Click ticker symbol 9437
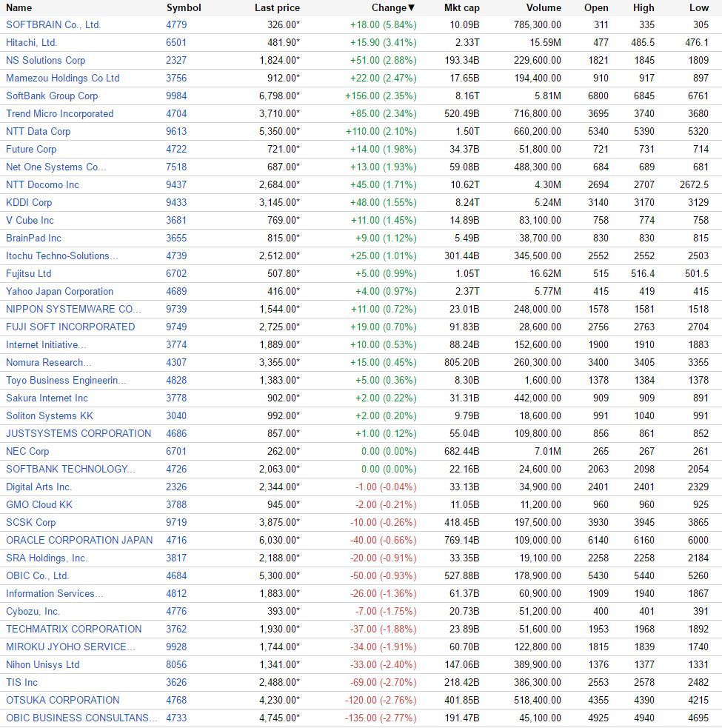The image size is (722, 728). tap(176, 185)
